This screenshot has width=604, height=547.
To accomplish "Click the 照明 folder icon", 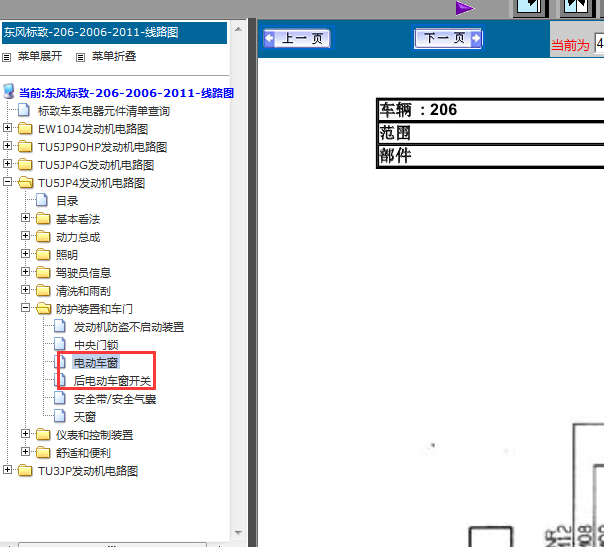I will tap(43, 254).
